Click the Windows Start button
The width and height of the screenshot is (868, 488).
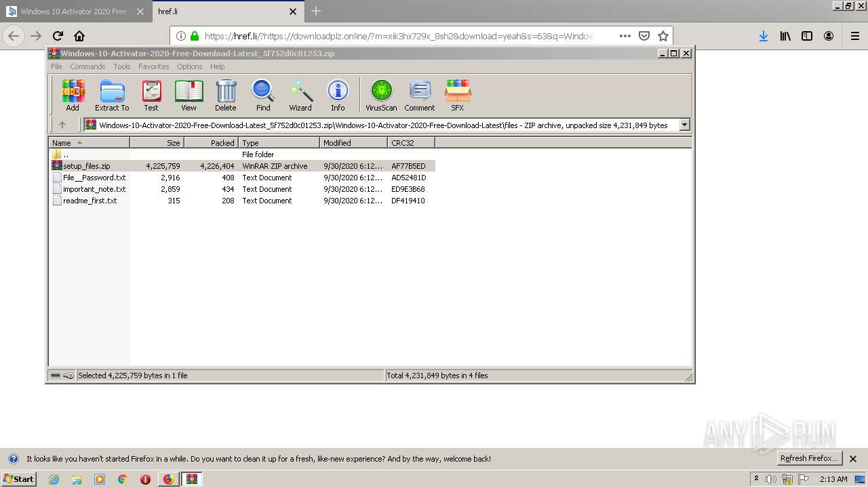19,479
